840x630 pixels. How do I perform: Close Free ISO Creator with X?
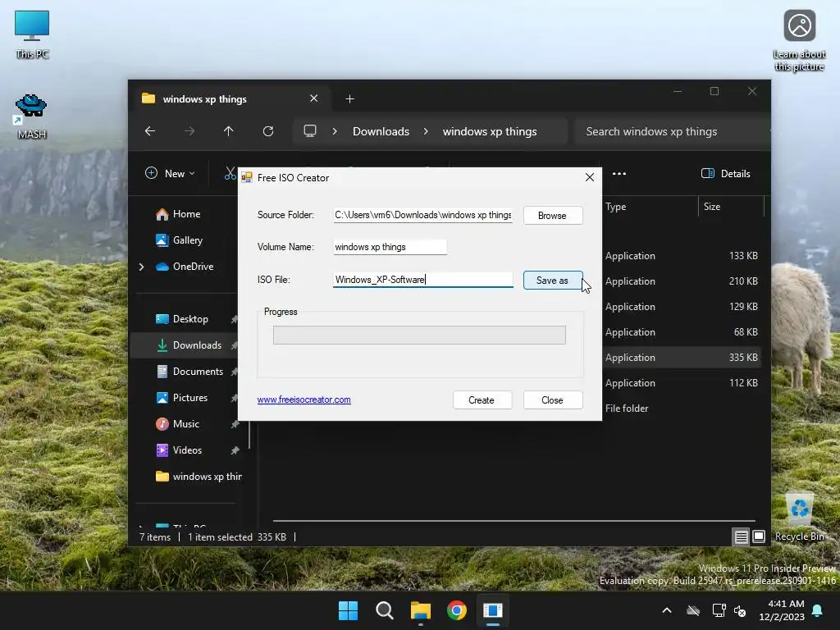pos(589,177)
